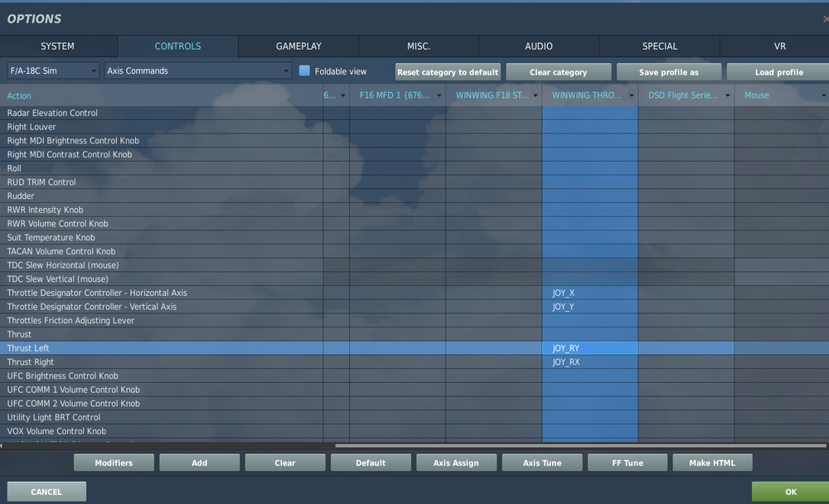This screenshot has height=504, width=829.
Task: Select Right MDI Brightness Control Knob row
Action: tap(414, 141)
